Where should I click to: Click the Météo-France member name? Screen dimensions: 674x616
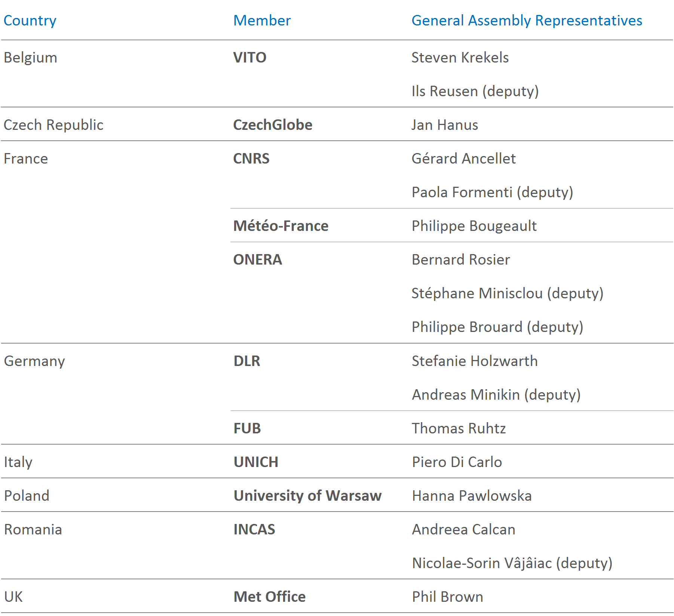tap(281, 226)
